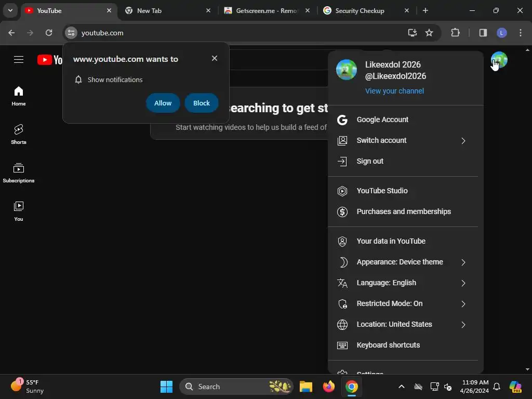Open the weather widget 55°F Sunny
Screen dimensions: 532x399
[x=28, y=387]
